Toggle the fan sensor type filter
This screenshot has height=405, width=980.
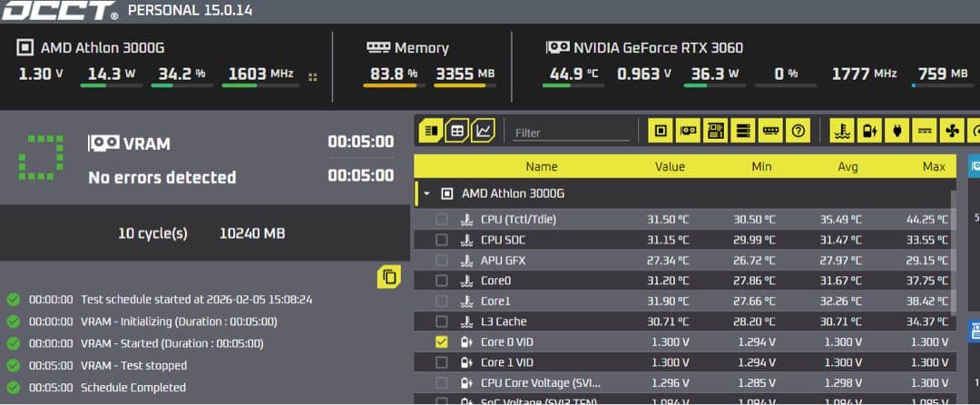click(x=953, y=131)
